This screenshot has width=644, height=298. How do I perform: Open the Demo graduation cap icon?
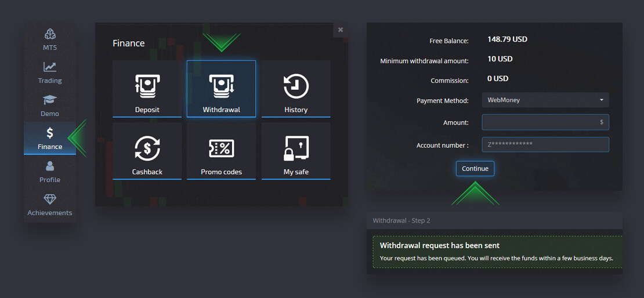(50, 100)
